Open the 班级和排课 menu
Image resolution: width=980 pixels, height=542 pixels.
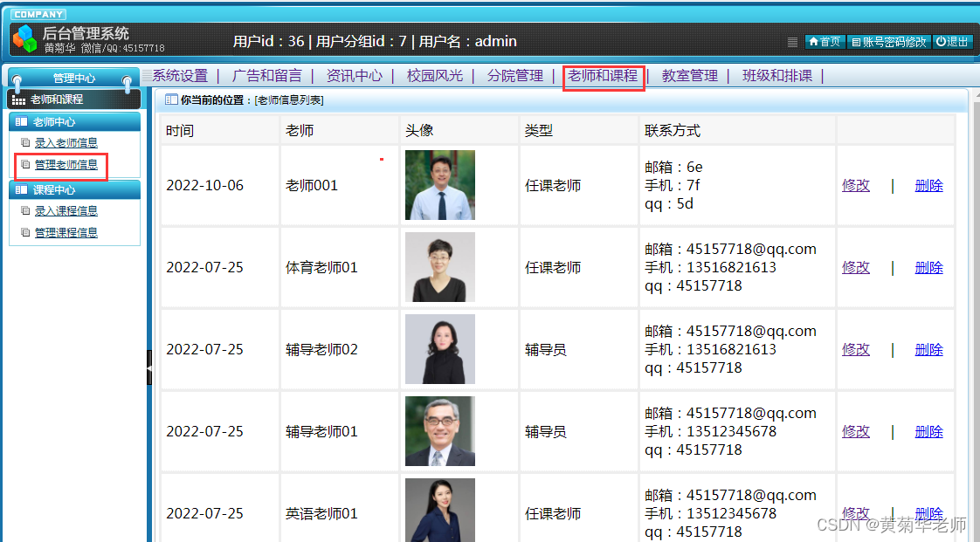coord(777,76)
